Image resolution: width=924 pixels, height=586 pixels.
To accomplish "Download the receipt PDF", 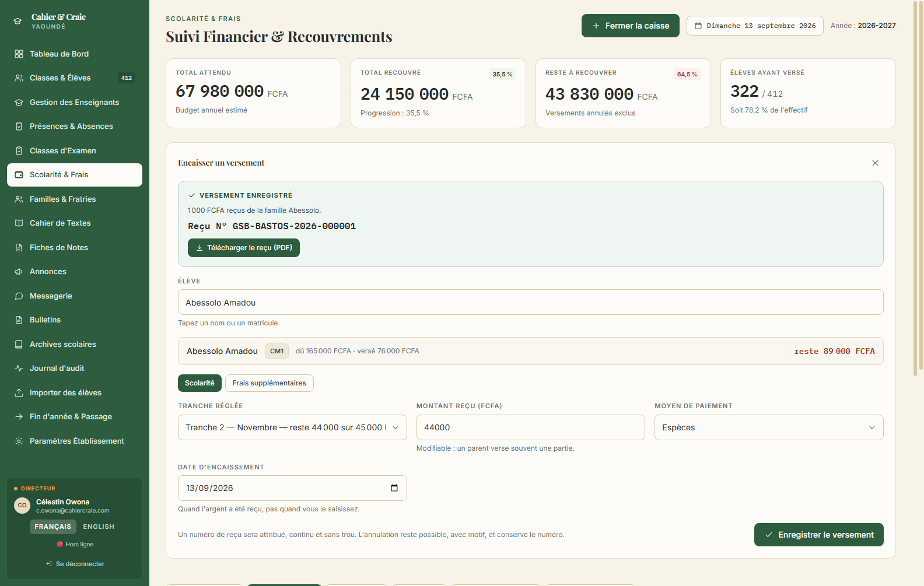I will (x=244, y=248).
